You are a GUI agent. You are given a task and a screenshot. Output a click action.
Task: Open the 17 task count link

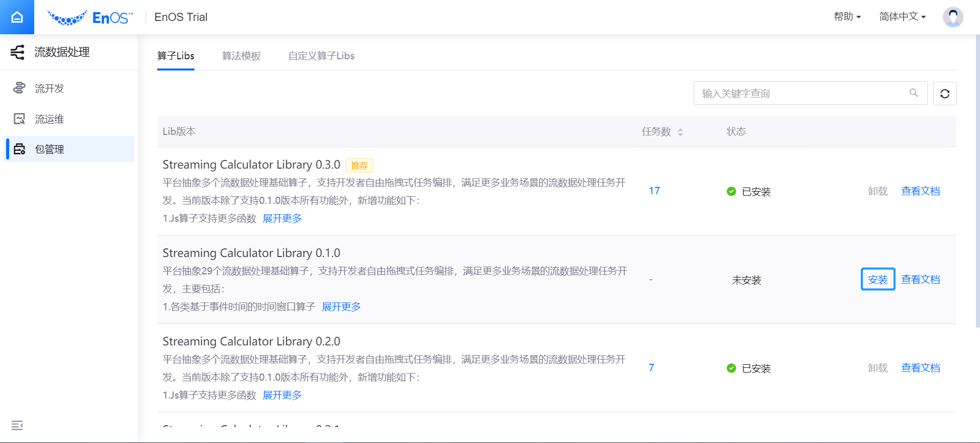654,191
